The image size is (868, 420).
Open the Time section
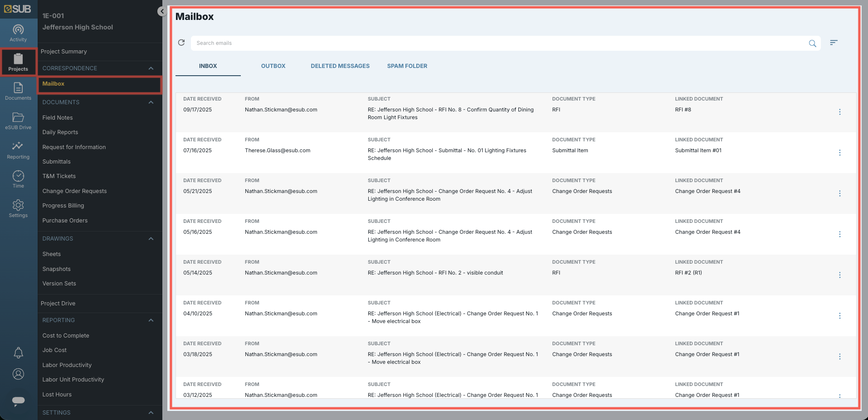tap(18, 179)
